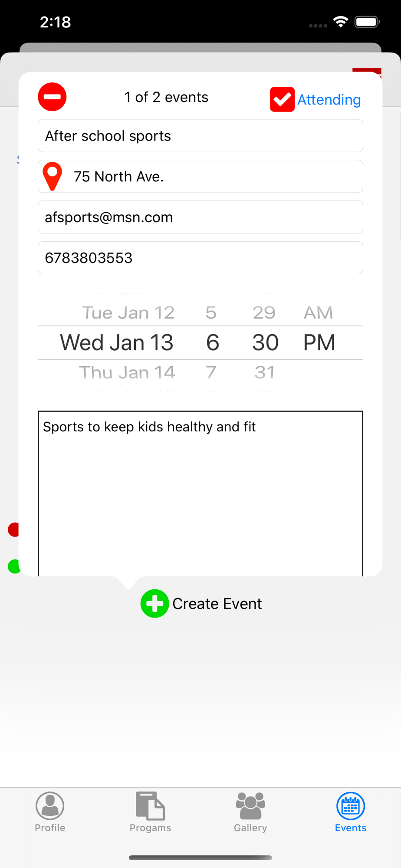Choose Tue Jan 12 in date picker
This screenshot has height=868, width=401.
(x=128, y=312)
